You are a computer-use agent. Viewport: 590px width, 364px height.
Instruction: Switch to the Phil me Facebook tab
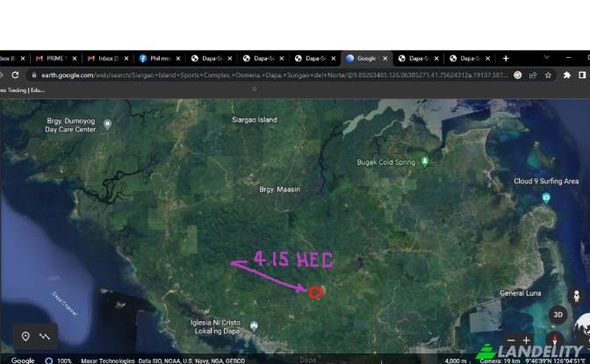click(159, 58)
